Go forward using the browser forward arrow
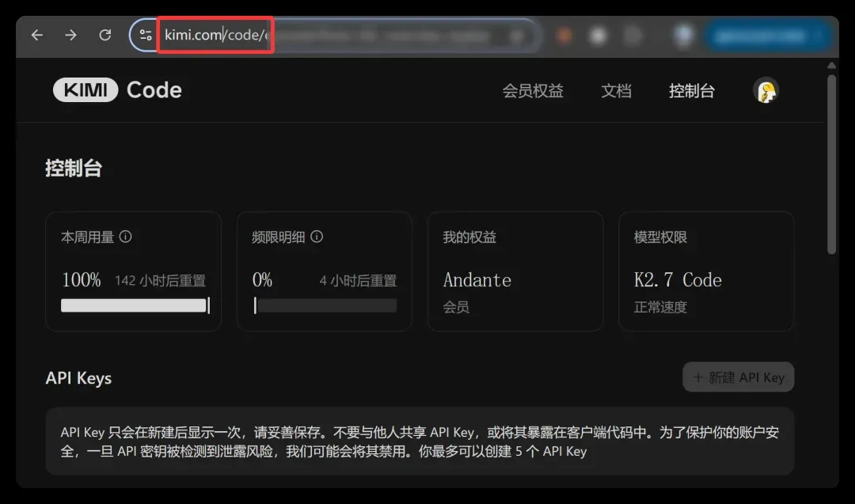 tap(71, 36)
